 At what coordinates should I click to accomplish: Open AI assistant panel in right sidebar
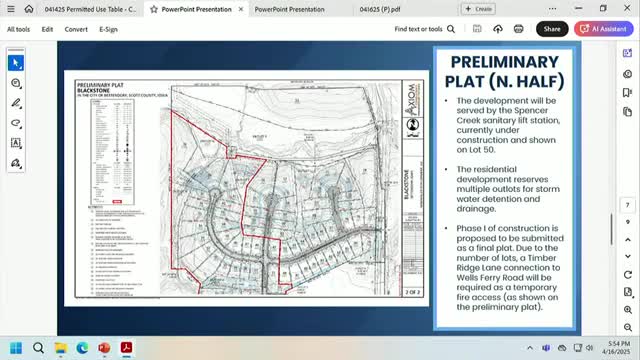pos(628,53)
